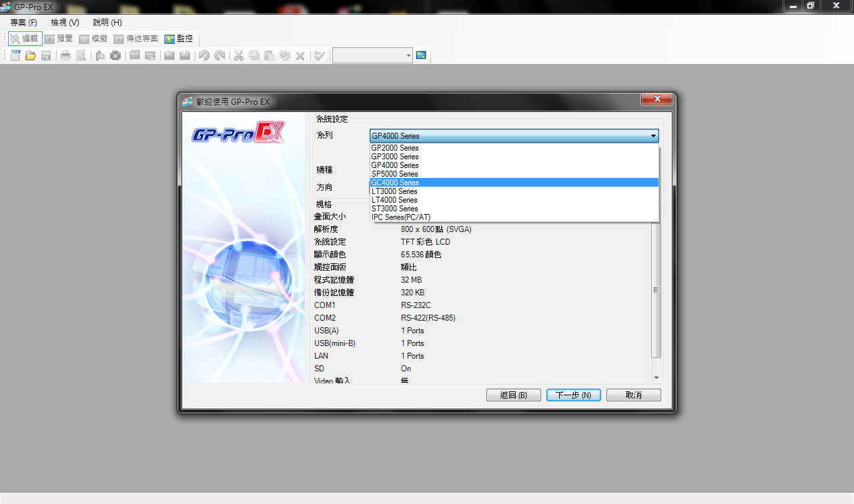Click the Print icon in toolbar
Image resolution: width=854 pixels, height=504 pixels.
[65, 55]
